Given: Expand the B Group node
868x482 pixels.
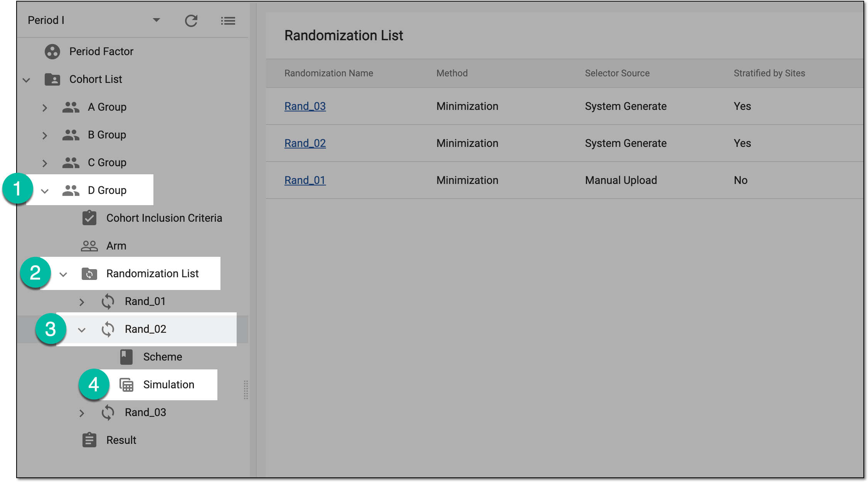Looking at the screenshot, I should (45, 135).
